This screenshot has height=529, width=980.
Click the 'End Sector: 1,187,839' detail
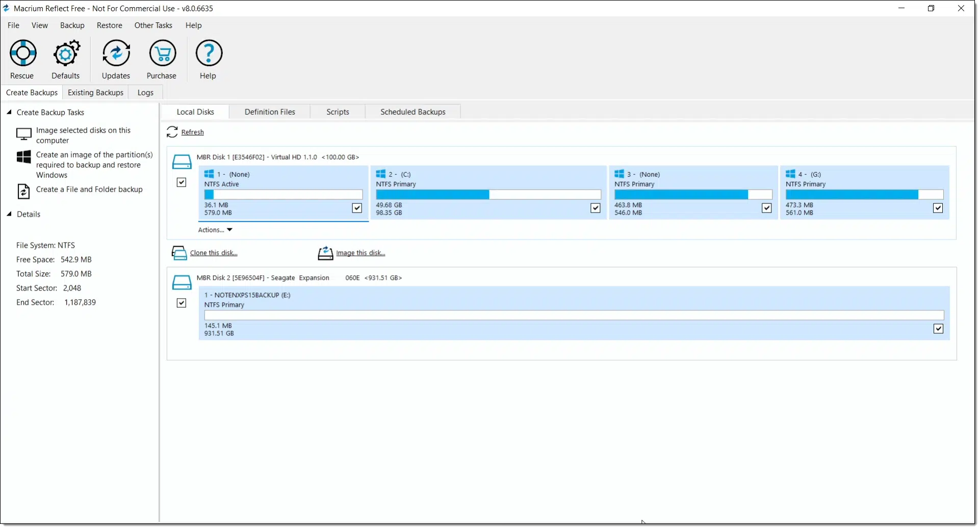click(x=56, y=303)
